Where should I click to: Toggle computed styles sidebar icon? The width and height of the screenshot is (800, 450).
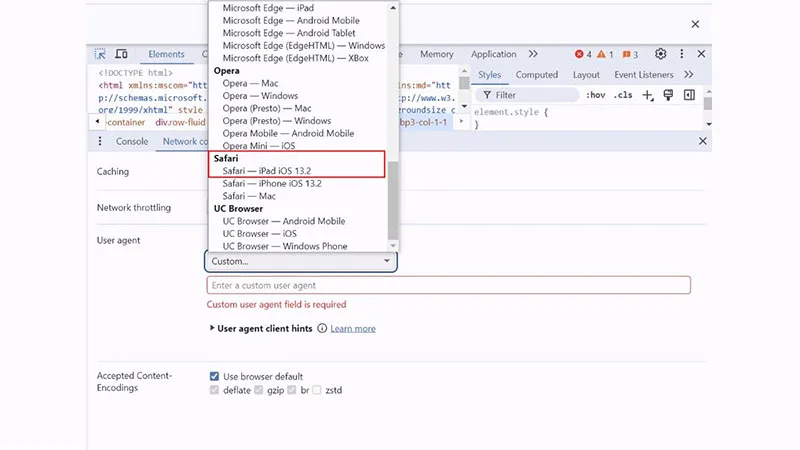pyautogui.click(x=689, y=95)
